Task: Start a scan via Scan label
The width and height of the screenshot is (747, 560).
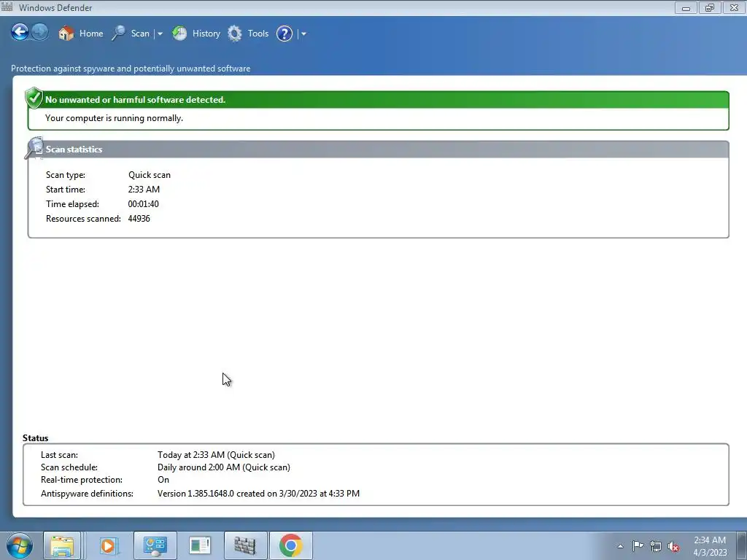Action: [140, 34]
